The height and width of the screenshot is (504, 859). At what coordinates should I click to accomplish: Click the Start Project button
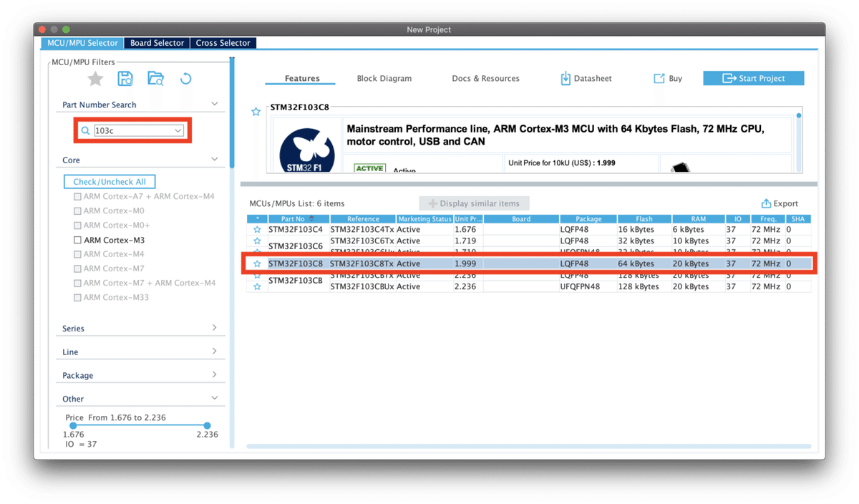753,78
